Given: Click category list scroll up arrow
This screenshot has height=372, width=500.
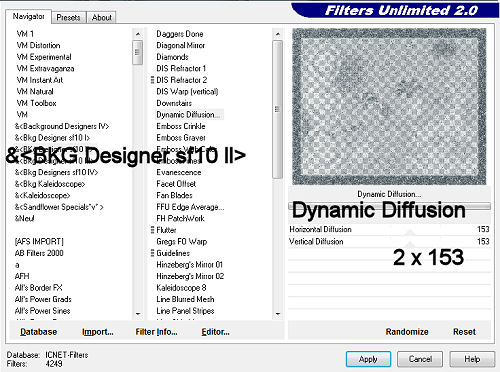Looking at the screenshot, I should point(138,34).
